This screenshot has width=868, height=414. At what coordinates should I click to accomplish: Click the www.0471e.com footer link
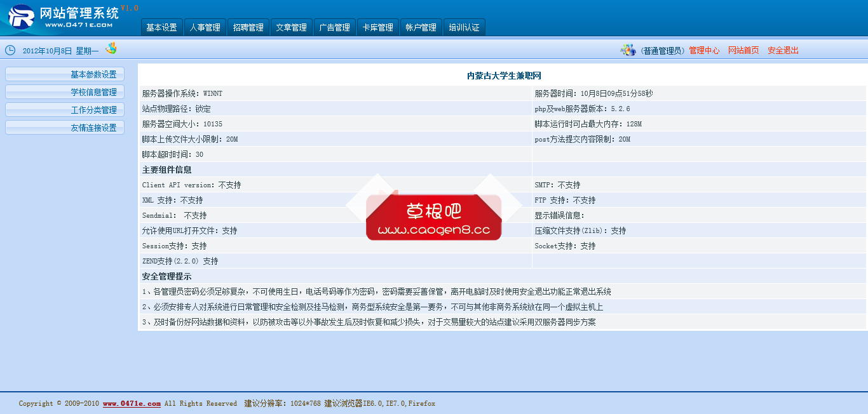132,404
